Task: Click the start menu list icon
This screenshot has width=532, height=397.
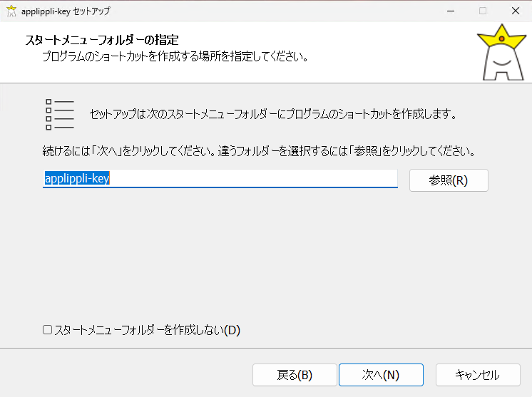Action: pyautogui.click(x=60, y=115)
